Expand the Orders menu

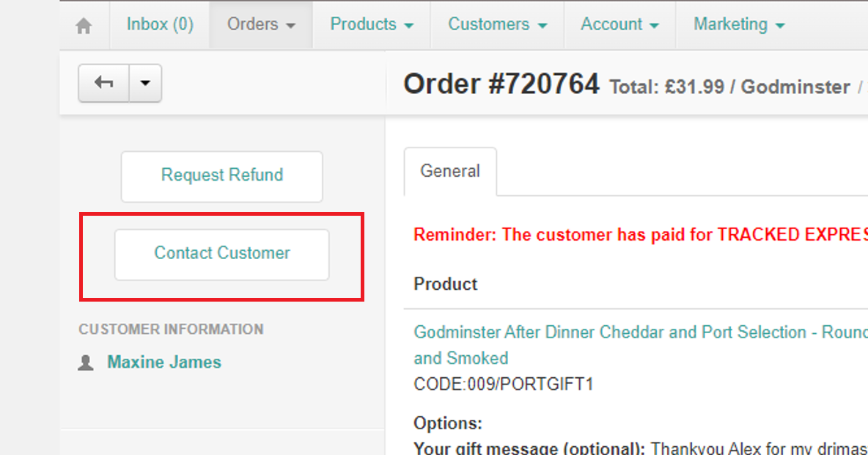(x=261, y=24)
